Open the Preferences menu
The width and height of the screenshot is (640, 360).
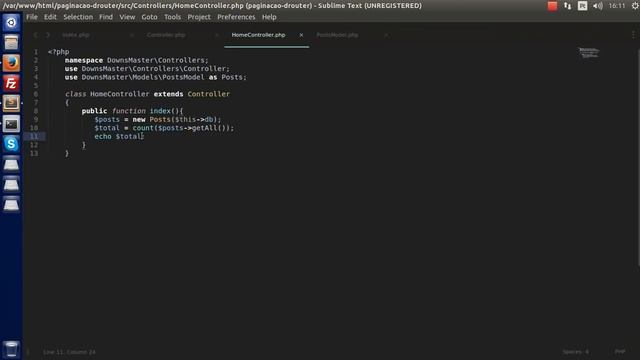(236, 17)
